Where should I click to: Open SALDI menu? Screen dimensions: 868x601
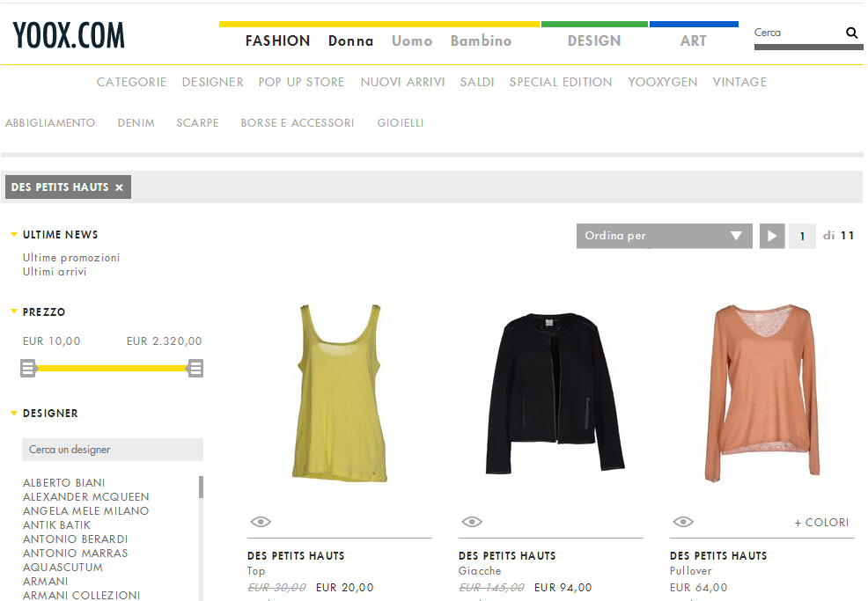coord(477,82)
